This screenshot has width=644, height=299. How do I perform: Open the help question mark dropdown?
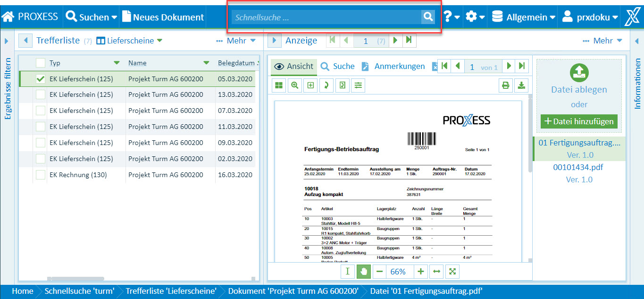coord(452,17)
